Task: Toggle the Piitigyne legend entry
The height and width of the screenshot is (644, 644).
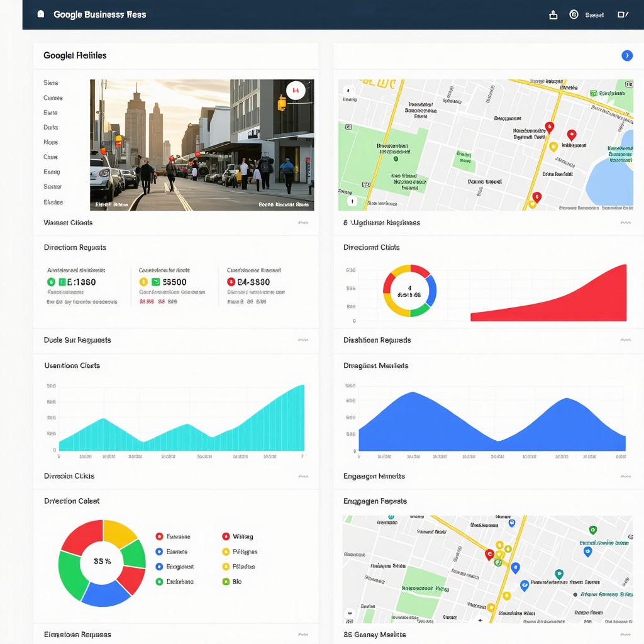Action: tap(240, 552)
